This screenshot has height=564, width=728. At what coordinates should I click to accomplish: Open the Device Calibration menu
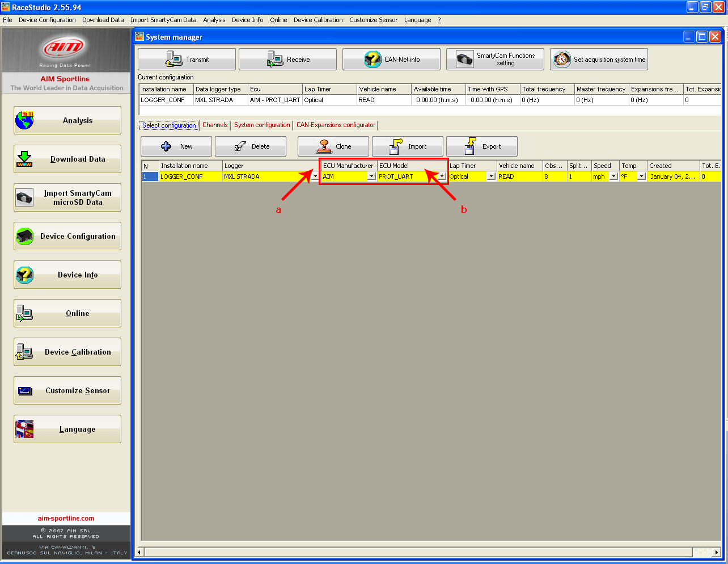click(318, 20)
